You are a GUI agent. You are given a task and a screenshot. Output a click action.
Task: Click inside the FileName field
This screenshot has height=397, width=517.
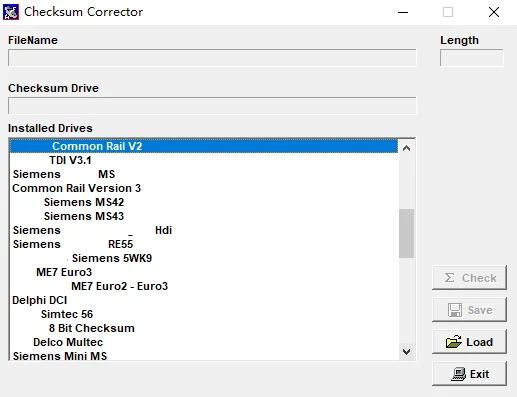(212, 58)
